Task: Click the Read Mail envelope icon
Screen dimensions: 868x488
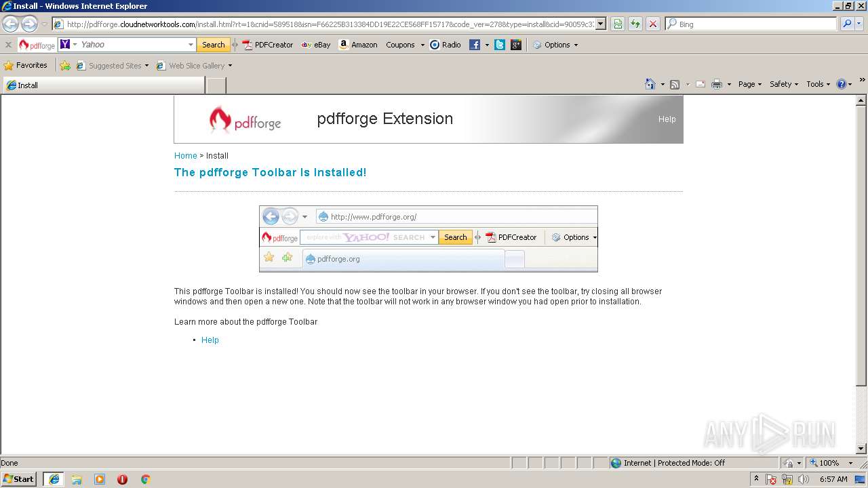Action: click(700, 84)
